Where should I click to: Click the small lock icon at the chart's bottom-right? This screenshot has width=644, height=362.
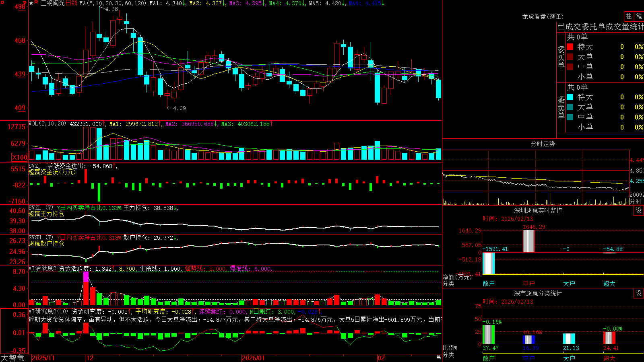pos(439,357)
